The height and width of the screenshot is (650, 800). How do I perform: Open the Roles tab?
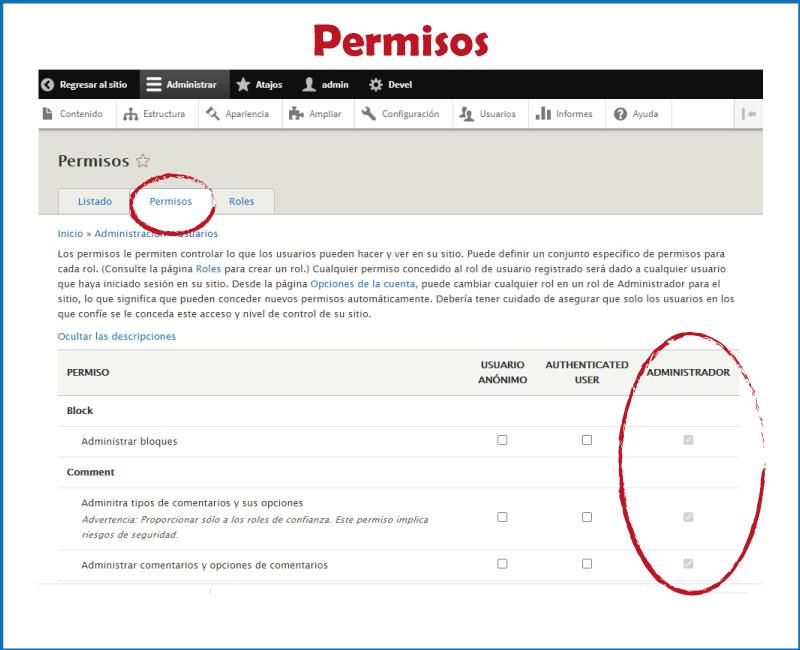point(241,201)
